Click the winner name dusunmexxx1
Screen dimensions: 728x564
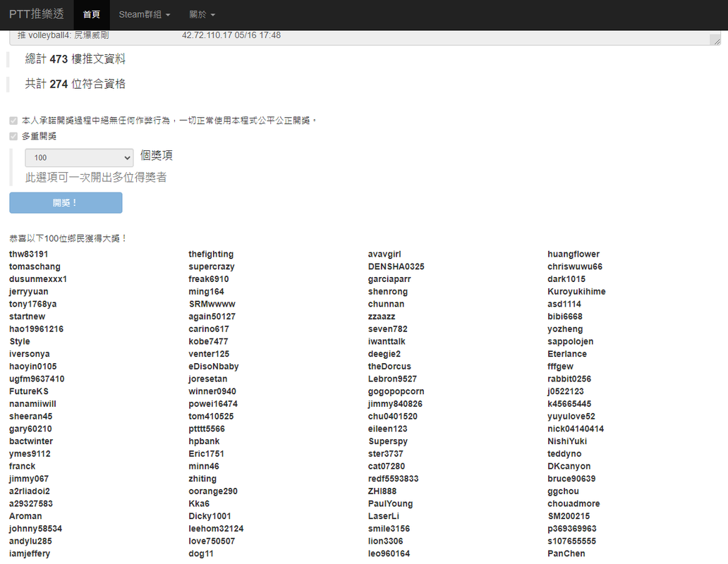coord(38,279)
